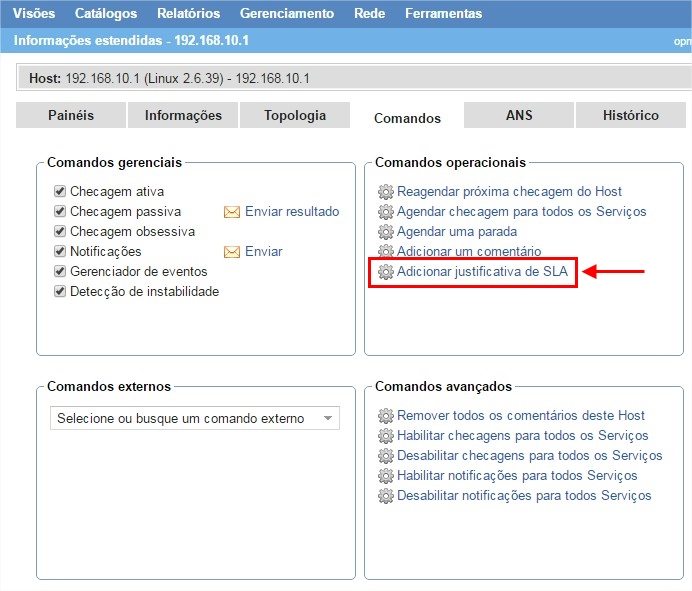Click gear icon beside Desabilitar notificações
This screenshot has width=692, height=591.
coord(385,496)
